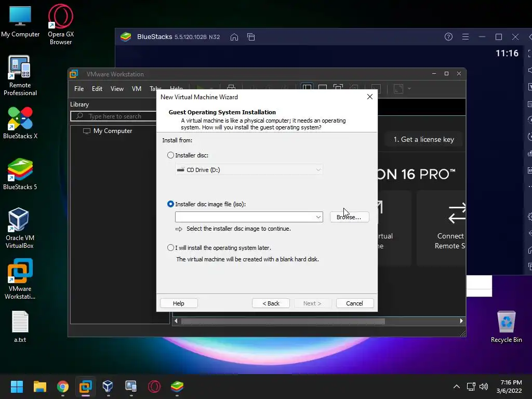The height and width of the screenshot is (399, 532).
Task: Click VMware single window view toolbar icon
Action: coord(323,88)
